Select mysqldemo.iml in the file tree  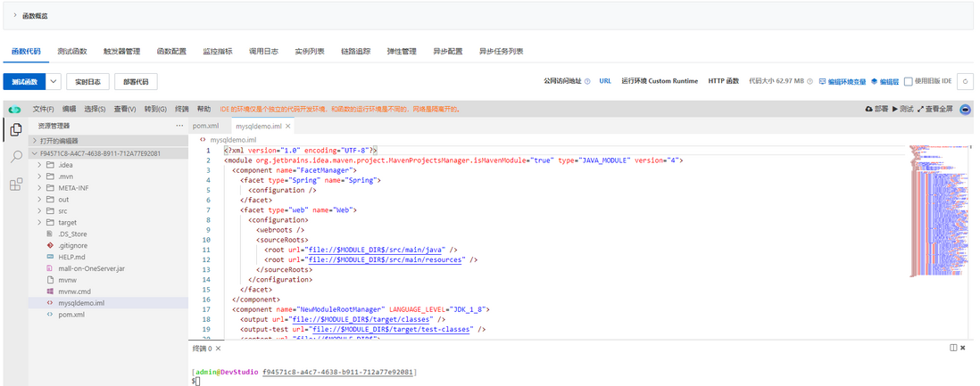[108, 303]
